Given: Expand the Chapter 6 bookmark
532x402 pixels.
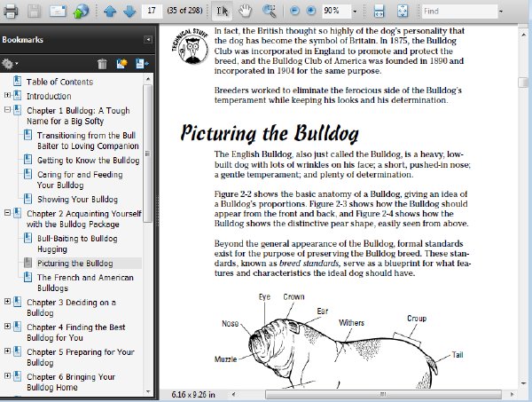Looking at the screenshot, I should pos(7,376).
